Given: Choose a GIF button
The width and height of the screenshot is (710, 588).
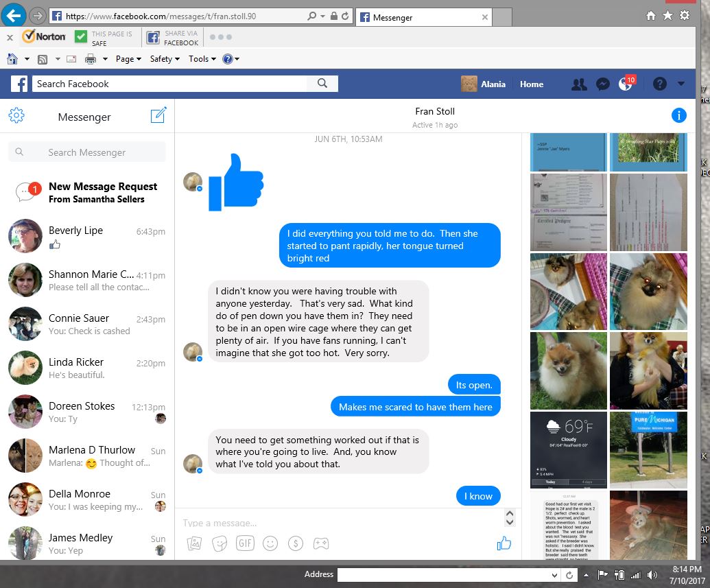Looking at the screenshot, I should click(245, 543).
